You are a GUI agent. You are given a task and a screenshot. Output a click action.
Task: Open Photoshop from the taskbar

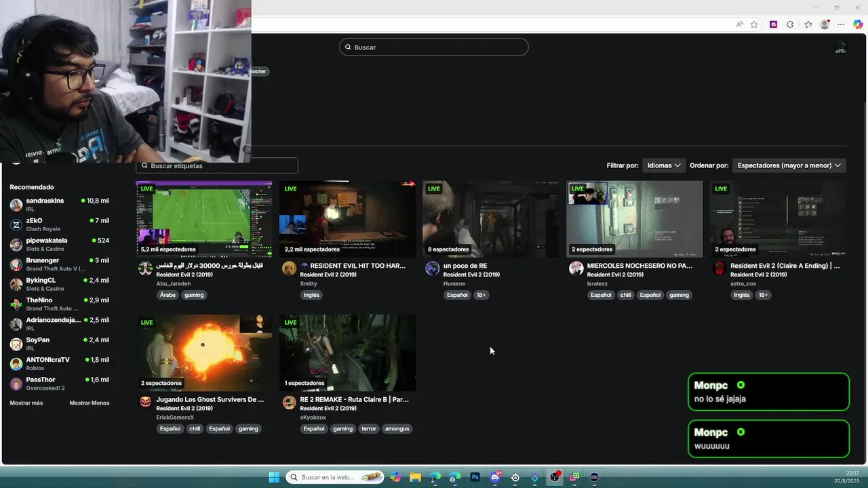tap(475, 477)
